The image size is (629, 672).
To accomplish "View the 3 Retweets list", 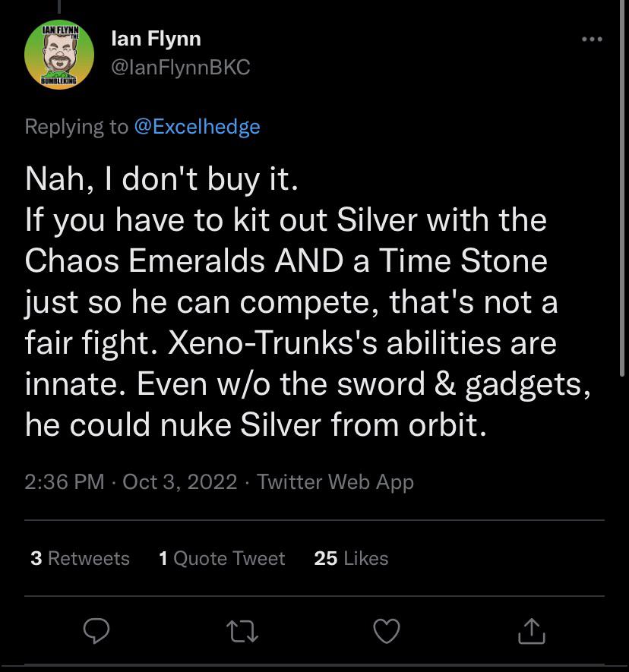I will (80, 558).
